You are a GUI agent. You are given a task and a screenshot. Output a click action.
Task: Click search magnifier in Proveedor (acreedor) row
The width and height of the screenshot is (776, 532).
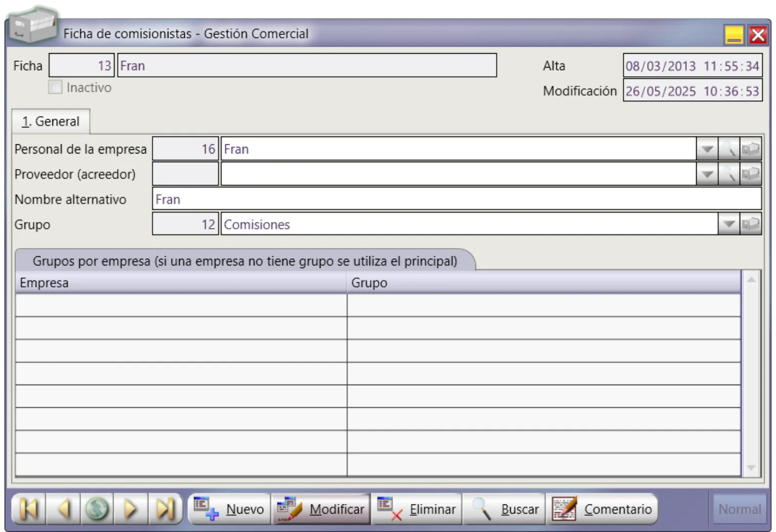coord(729,174)
